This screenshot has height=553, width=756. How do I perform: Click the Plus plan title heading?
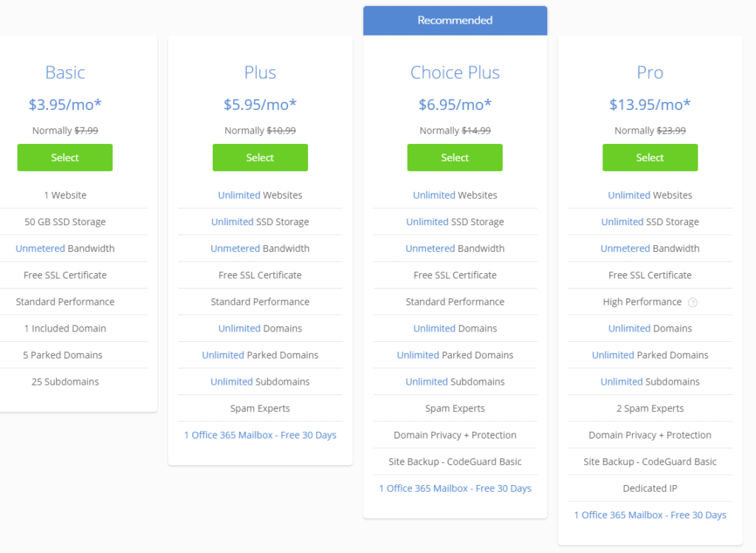[x=260, y=72]
